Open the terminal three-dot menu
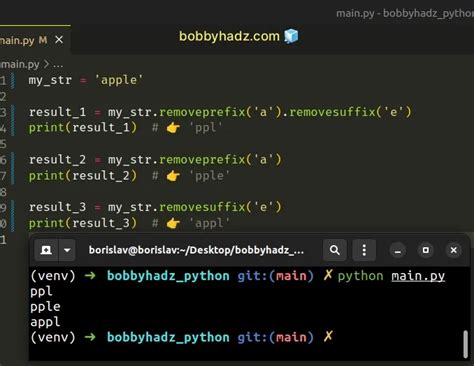Screen dimensions: 474x366 click(364, 250)
